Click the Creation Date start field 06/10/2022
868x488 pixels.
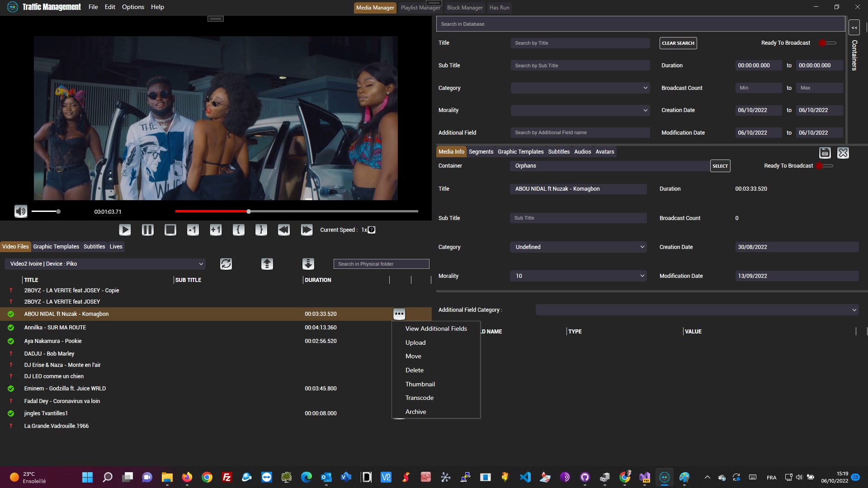click(x=758, y=110)
